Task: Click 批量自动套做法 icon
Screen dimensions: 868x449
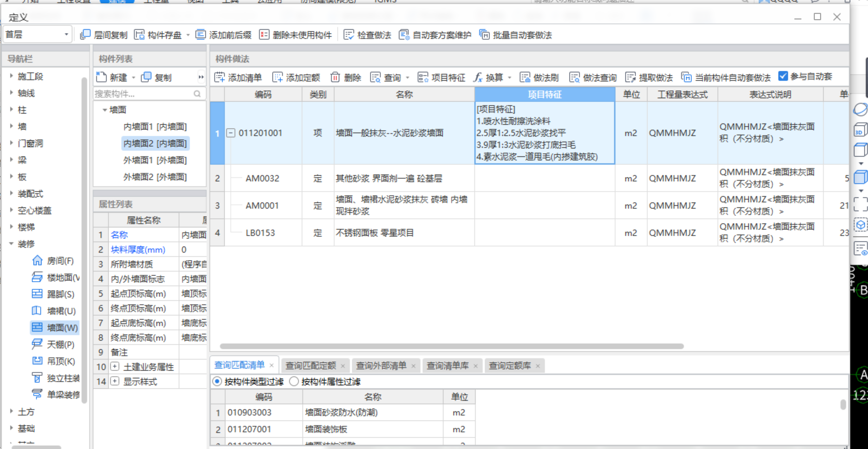Action: 484,35
